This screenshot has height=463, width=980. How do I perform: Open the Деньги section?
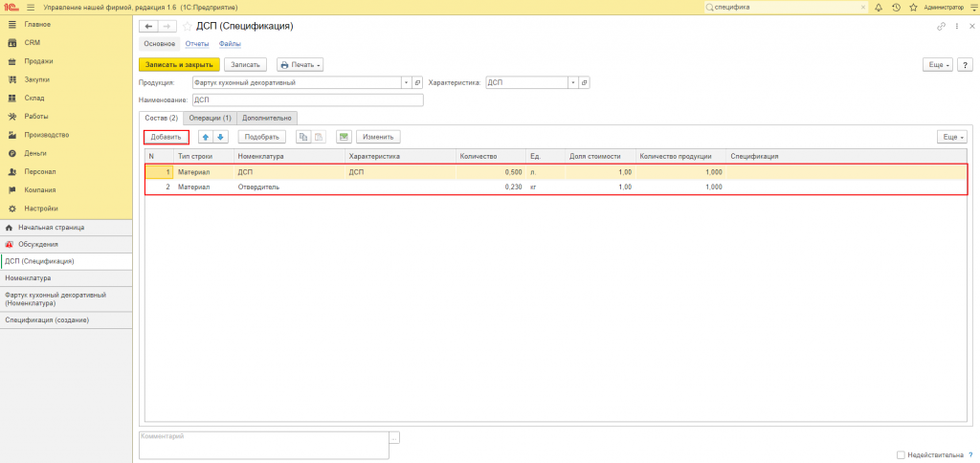[x=35, y=153]
